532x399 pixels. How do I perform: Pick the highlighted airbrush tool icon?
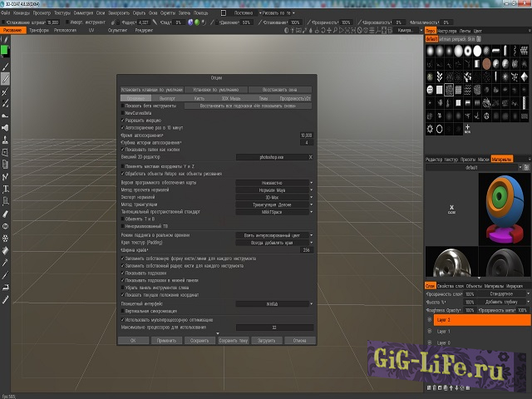(x=5, y=79)
